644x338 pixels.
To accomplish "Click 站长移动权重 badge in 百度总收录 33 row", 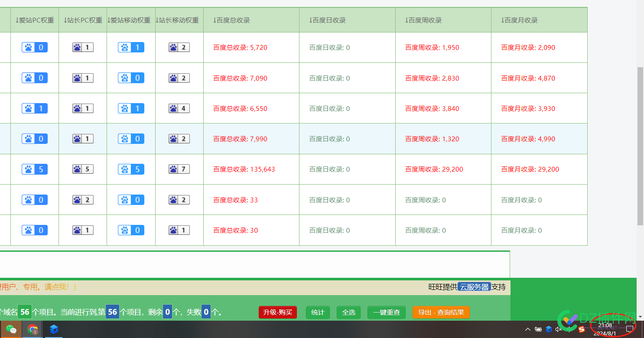I will point(179,200).
